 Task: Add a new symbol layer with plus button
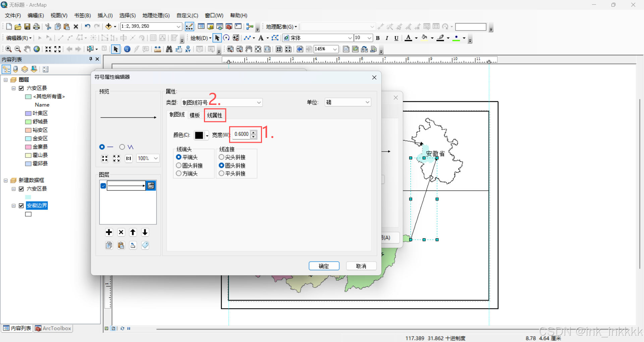coord(109,232)
